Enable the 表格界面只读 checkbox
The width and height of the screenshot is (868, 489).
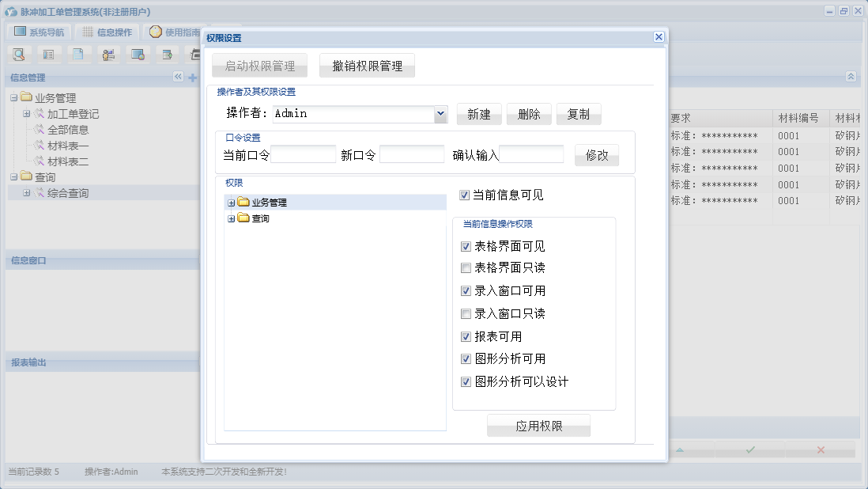point(466,268)
